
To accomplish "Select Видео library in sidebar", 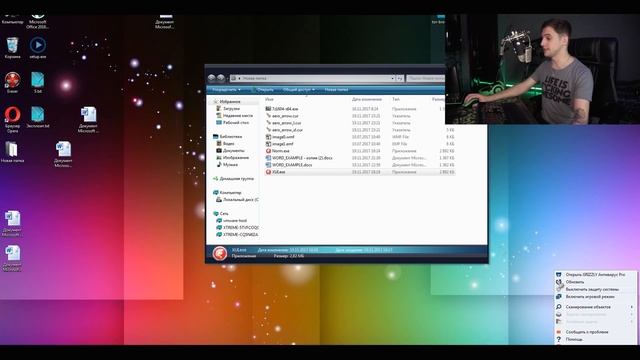I will tap(229, 143).
